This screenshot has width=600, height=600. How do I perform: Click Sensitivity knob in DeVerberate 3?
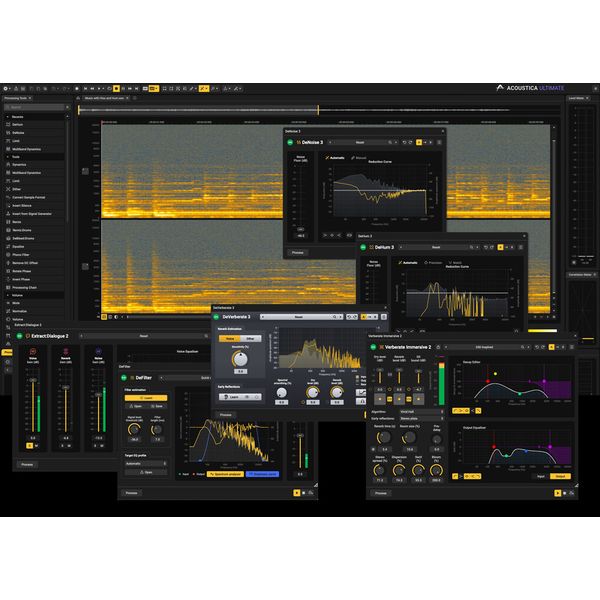[x=240, y=359]
